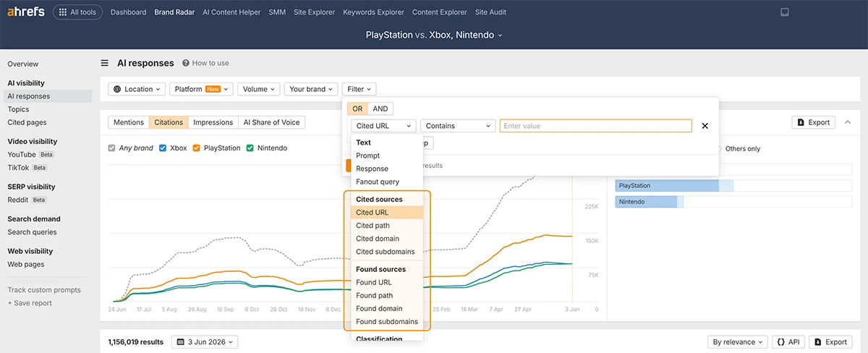Image resolution: width=868 pixels, height=353 pixels.
Task: Open the Contains condition dropdown
Action: (457, 126)
